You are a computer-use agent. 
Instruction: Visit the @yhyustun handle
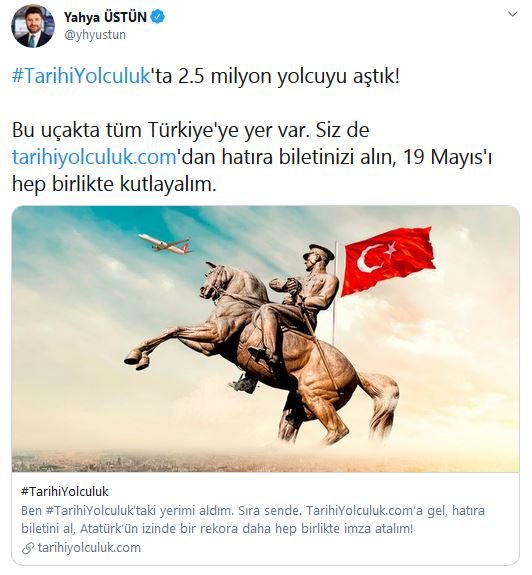tap(95, 35)
